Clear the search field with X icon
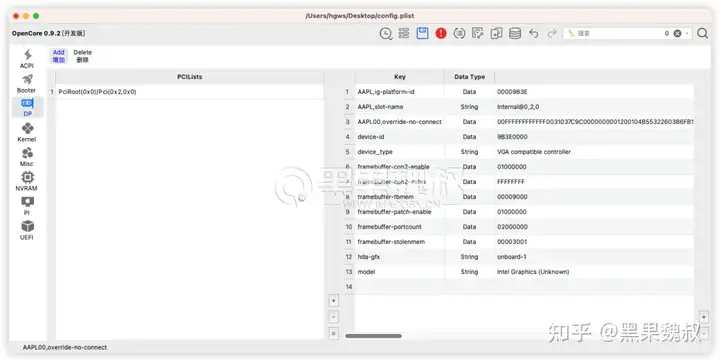Screen dimensions: 720x362 click(x=677, y=34)
